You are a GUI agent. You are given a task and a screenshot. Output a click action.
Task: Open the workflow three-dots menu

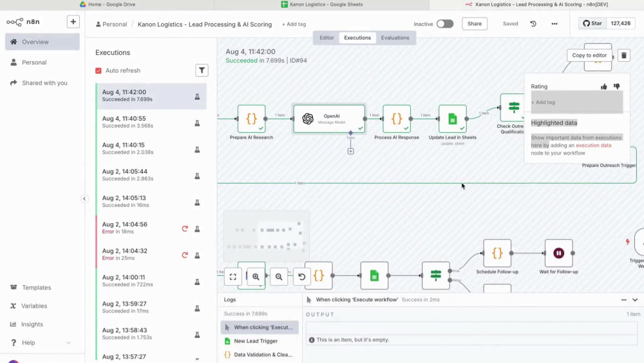(x=554, y=24)
